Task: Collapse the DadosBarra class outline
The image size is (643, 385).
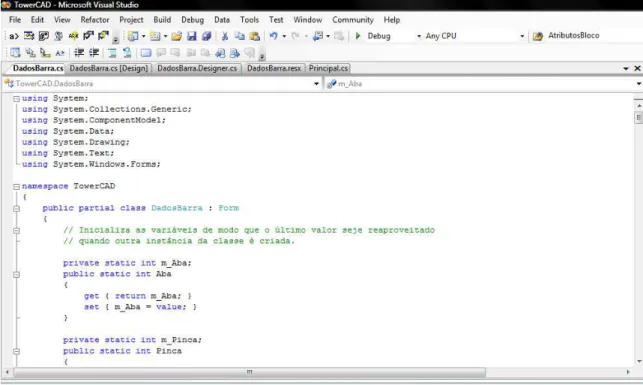Action: 16,208
